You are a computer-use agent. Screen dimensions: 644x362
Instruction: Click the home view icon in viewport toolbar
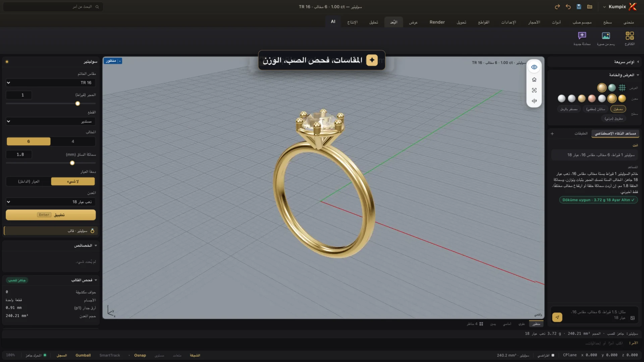click(534, 79)
